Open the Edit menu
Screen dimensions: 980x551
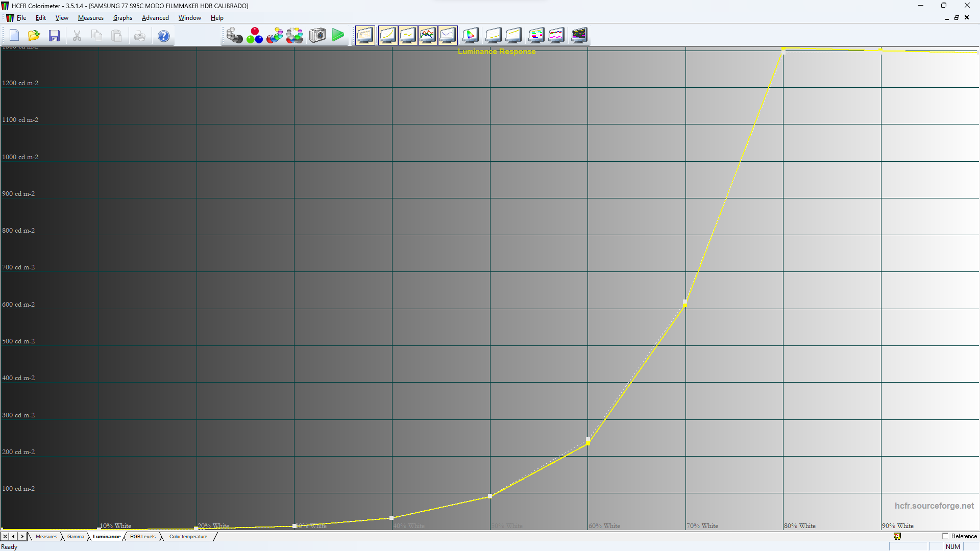pyautogui.click(x=41, y=18)
